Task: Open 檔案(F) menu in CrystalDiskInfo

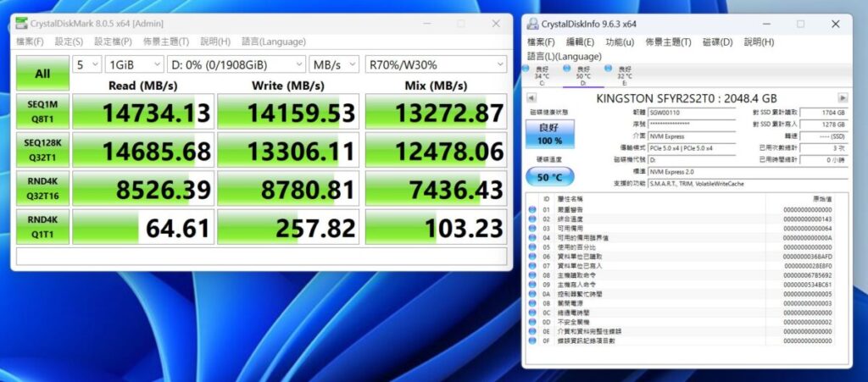Action: [x=541, y=42]
